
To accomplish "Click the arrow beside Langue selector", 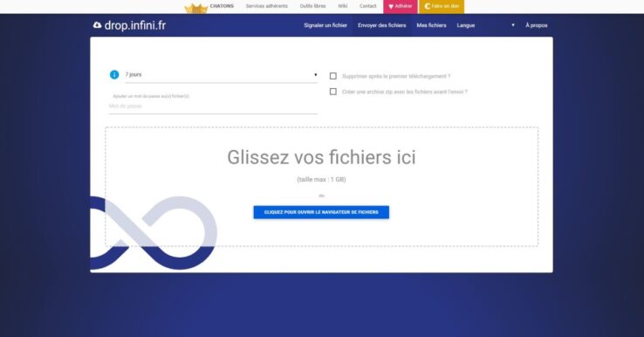I will (x=512, y=25).
